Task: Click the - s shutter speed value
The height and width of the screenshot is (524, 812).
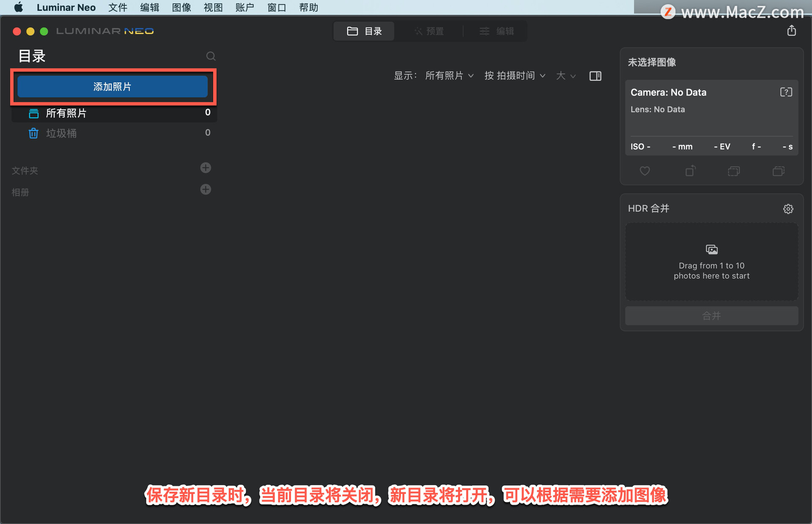Action: point(787,147)
